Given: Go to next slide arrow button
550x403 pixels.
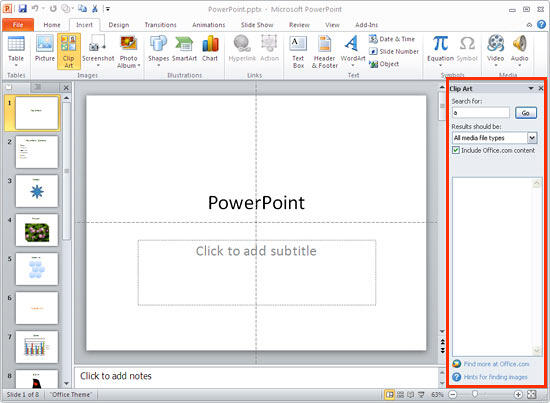Looking at the screenshot, I should point(442,350).
